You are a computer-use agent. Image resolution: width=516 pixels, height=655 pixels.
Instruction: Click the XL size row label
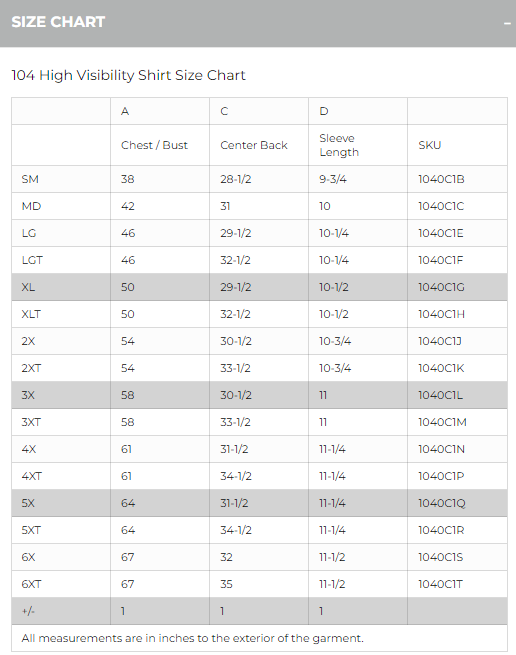(28, 287)
